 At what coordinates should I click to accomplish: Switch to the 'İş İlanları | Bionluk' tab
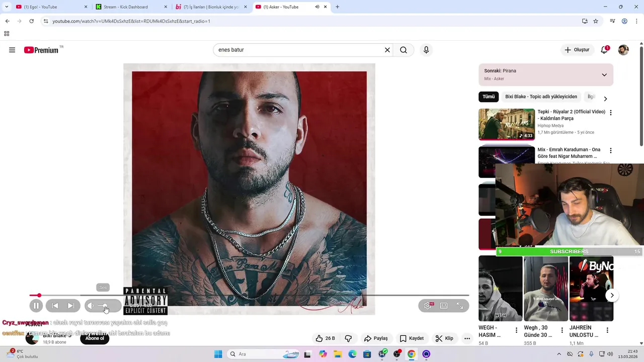[x=211, y=7]
